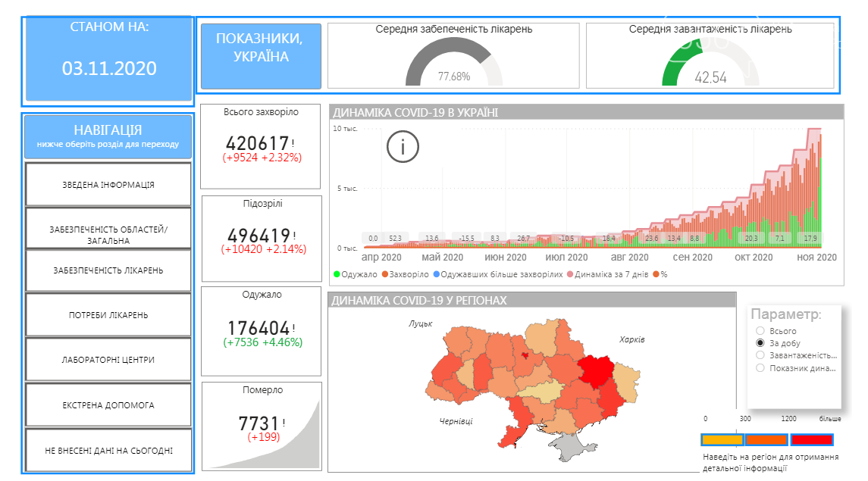Open the Зведена інформація section
Viewport: 868px width, 481px height.
[108, 184]
